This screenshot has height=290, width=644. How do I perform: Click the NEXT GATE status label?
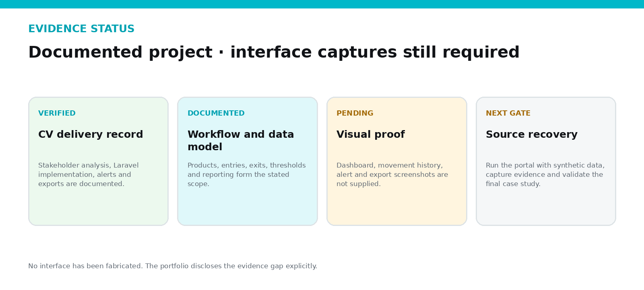click(x=508, y=113)
